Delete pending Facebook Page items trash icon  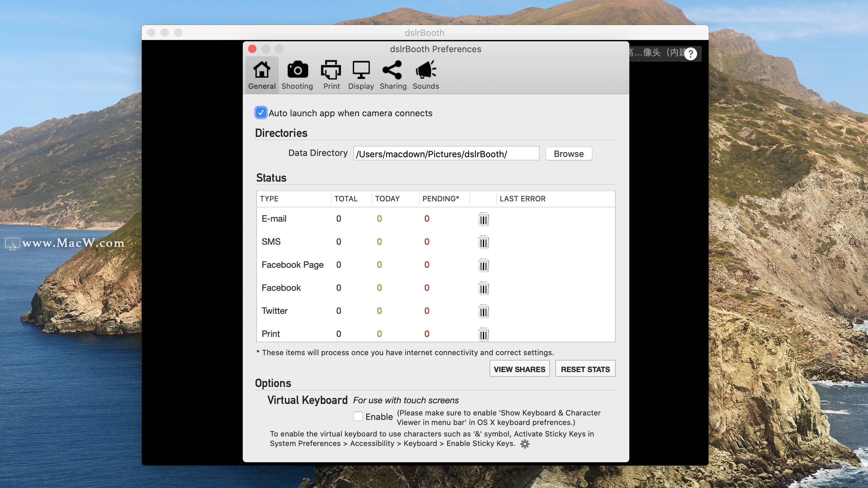pyautogui.click(x=484, y=265)
